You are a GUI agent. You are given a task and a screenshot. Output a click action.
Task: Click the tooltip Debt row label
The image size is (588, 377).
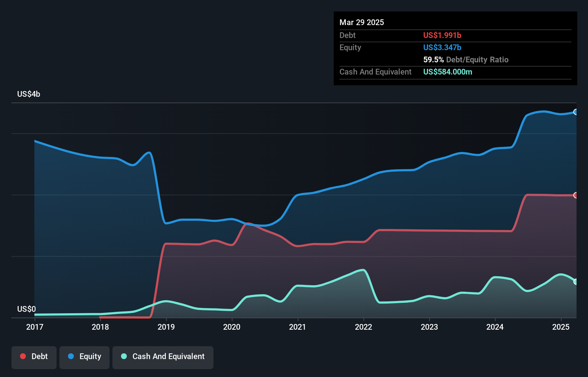[347, 35]
